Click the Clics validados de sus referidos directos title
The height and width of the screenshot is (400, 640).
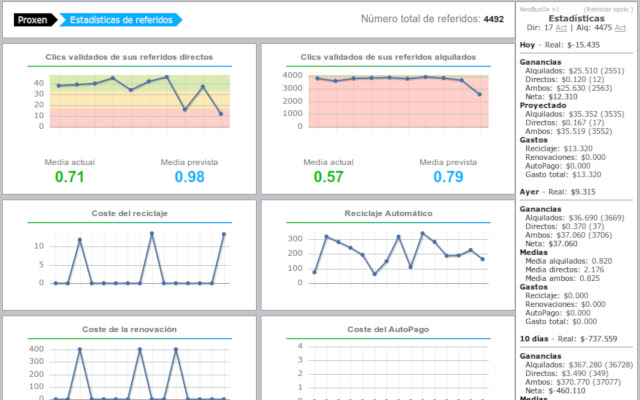(129, 57)
